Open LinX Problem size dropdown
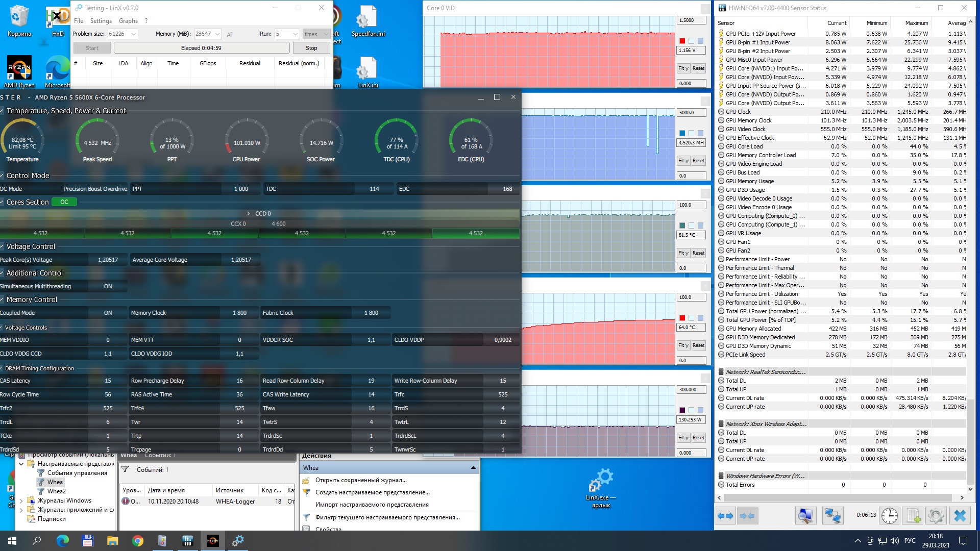Image resolution: width=980 pixels, height=551 pixels. click(134, 34)
